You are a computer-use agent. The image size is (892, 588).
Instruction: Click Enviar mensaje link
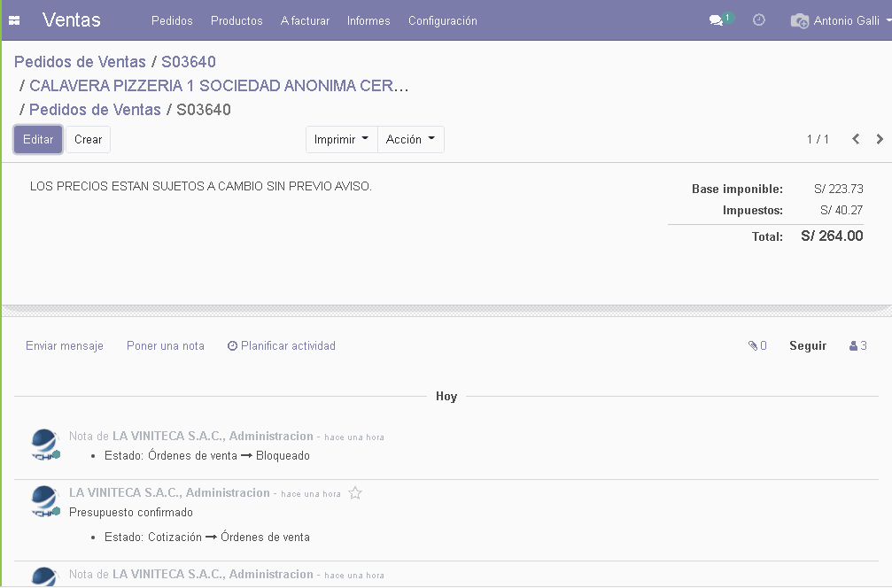(65, 346)
